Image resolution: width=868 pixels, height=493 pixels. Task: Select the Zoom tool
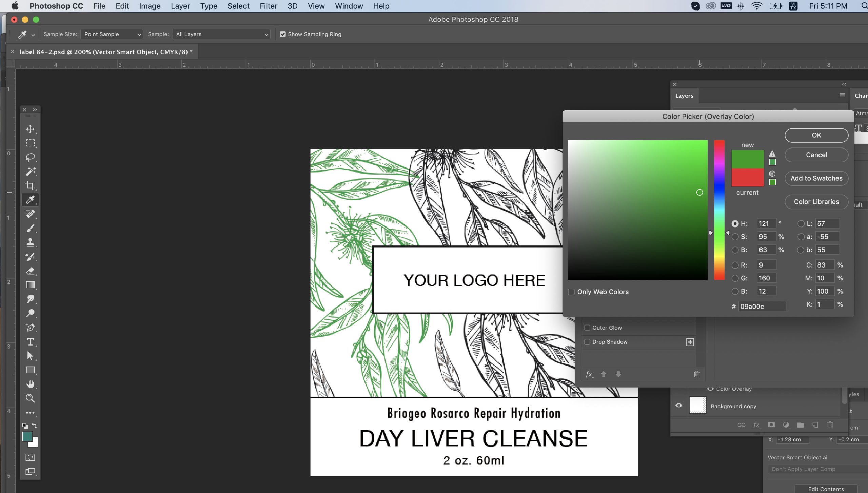click(30, 398)
